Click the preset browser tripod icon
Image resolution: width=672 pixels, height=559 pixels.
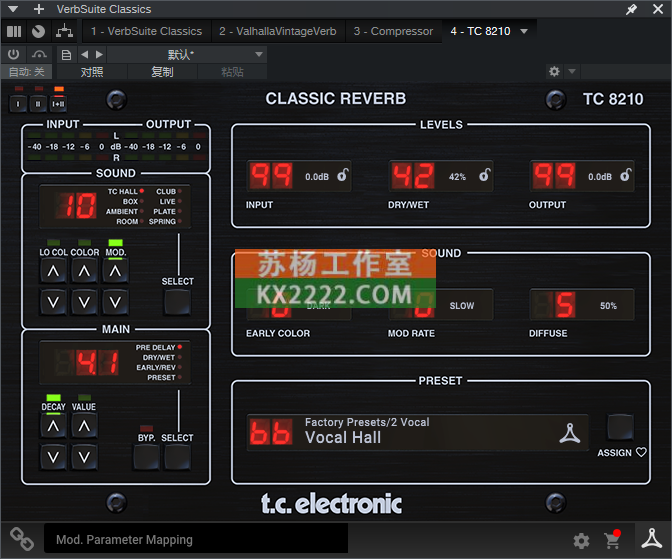[570, 433]
